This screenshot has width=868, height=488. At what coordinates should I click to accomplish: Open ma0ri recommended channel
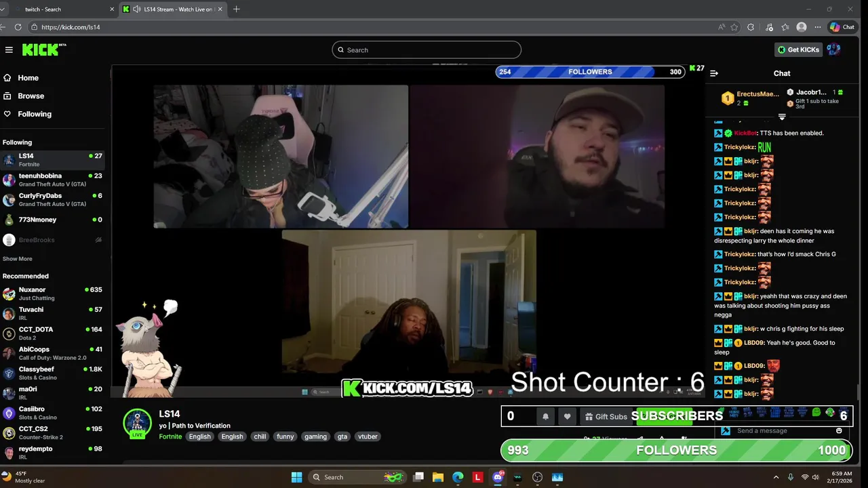coord(52,393)
